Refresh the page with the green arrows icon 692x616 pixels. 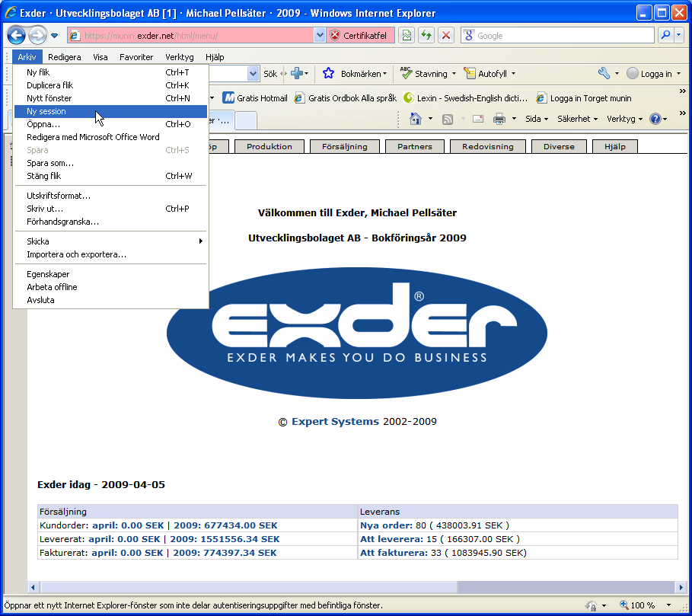click(x=426, y=36)
